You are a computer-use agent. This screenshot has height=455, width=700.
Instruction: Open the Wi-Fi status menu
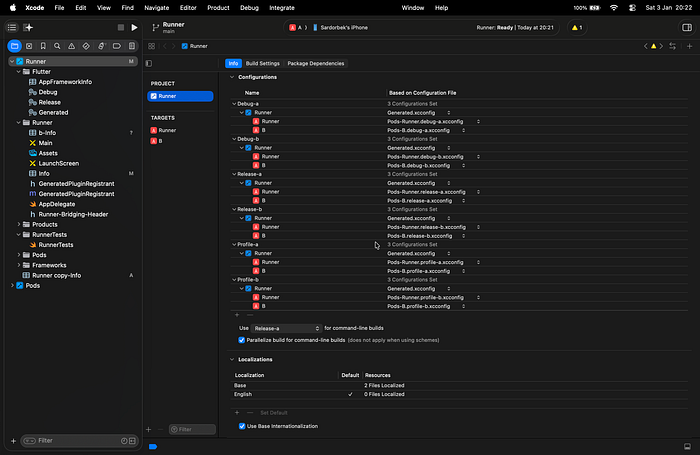(x=614, y=8)
